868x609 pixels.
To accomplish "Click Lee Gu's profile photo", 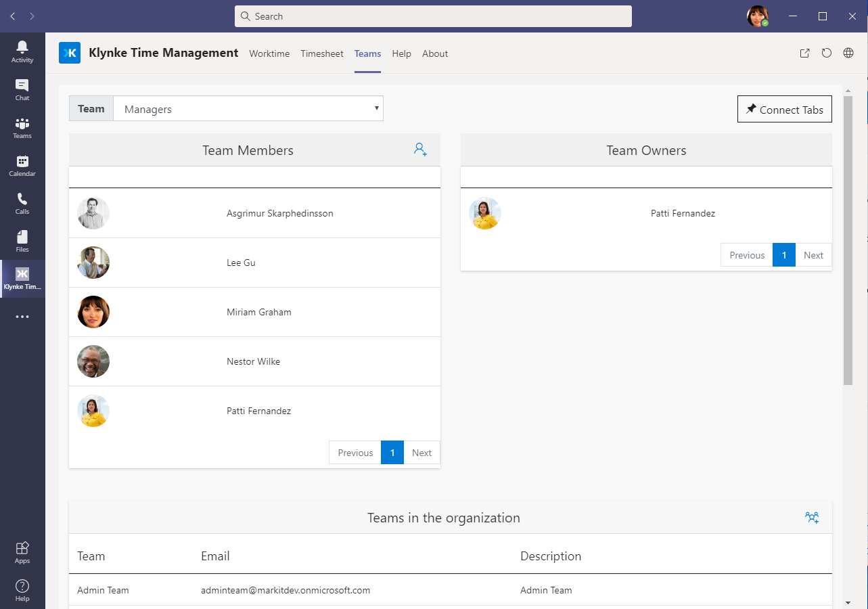I will click(93, 263).
